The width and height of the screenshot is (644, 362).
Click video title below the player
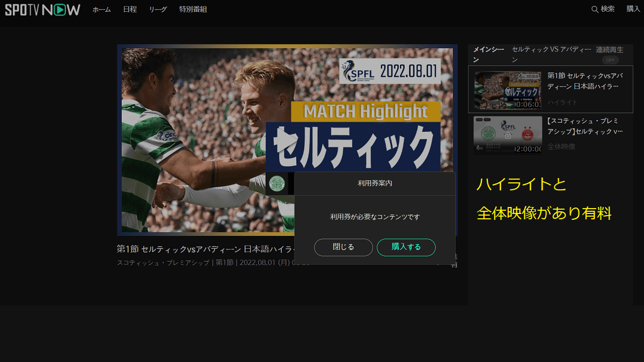(x=206, y=249)
